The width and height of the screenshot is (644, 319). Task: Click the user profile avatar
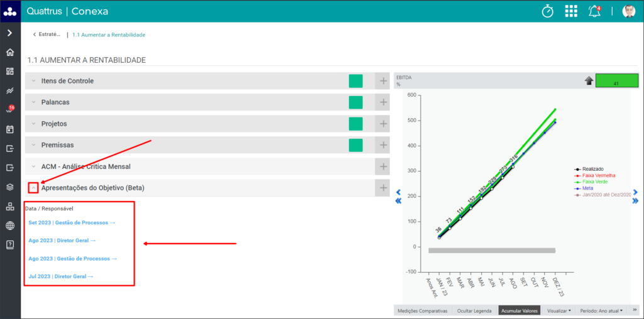click(629, 11)
